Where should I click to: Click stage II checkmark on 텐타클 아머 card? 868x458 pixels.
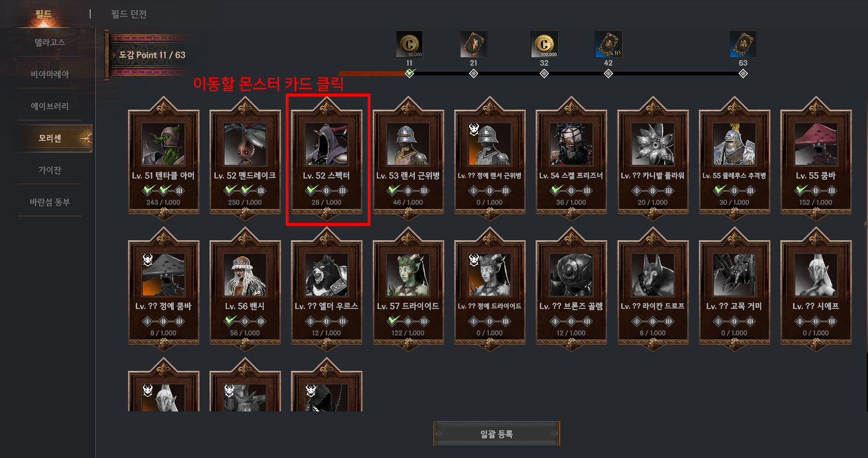(164, 190)
